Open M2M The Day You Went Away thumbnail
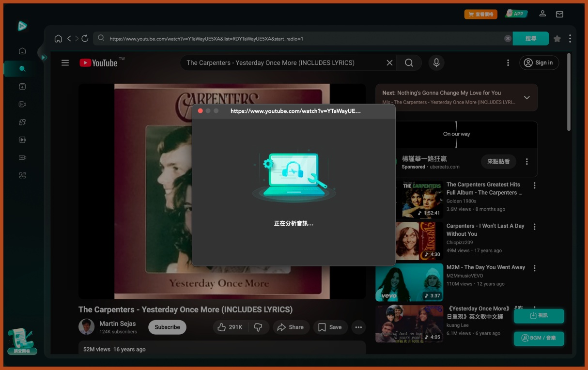 pyautogui.click(x=409, y=282)
